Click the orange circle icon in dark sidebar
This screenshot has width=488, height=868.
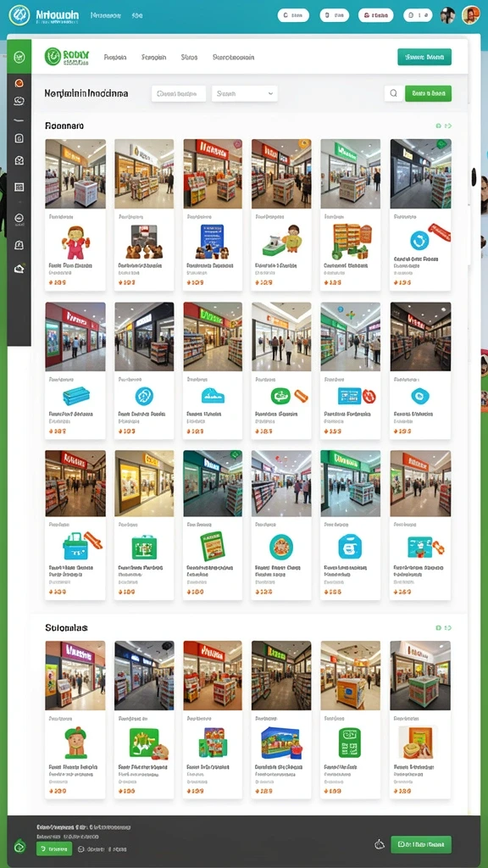[x=19, y=83]
